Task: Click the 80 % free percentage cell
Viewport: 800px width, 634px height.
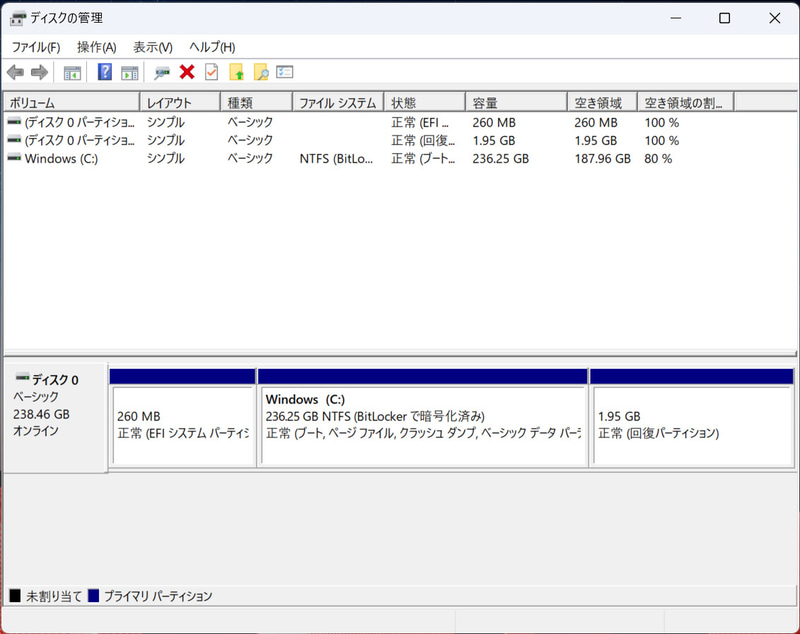Action: [658, 159]
